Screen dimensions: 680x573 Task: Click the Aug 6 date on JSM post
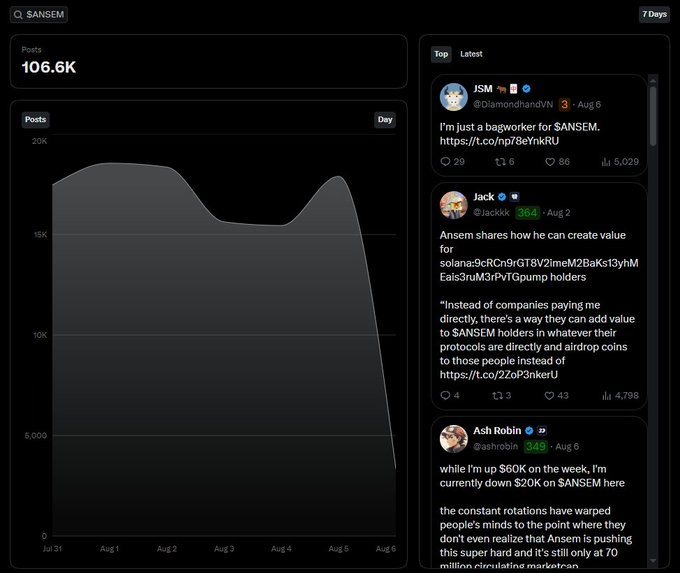589,105
